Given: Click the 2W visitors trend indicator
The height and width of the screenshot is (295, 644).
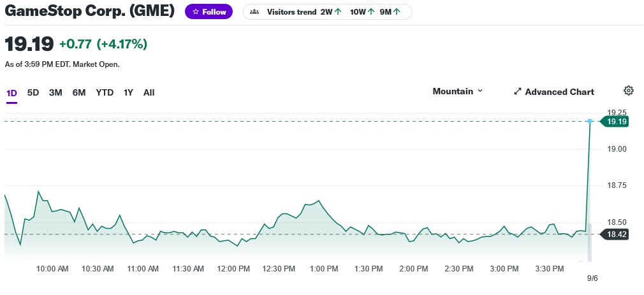Looking at the screenshot, I should point(331,12).
